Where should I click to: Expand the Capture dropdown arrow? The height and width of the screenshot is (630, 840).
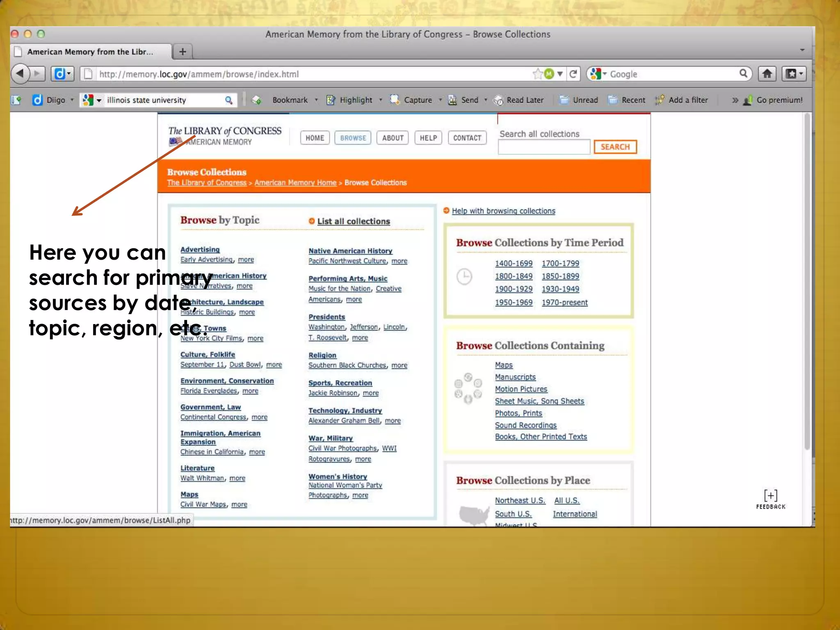coord(440,100)
